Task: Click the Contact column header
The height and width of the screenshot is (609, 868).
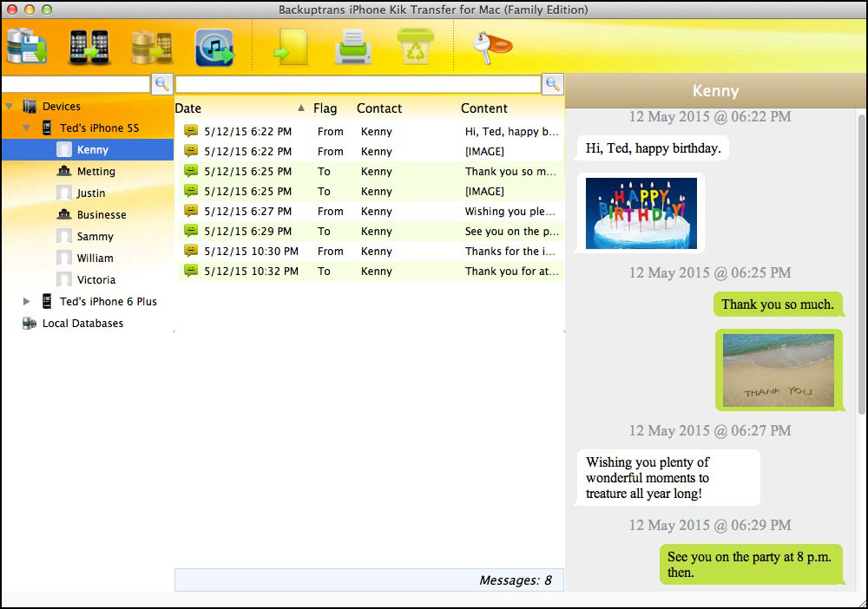Action: click(379, 108)
